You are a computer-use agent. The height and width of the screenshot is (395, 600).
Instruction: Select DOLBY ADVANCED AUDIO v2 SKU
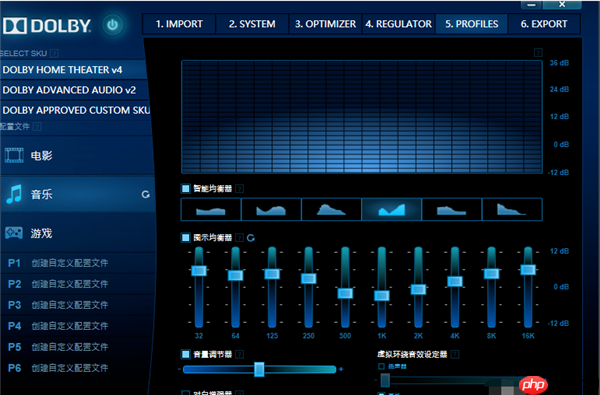[73, 90]
